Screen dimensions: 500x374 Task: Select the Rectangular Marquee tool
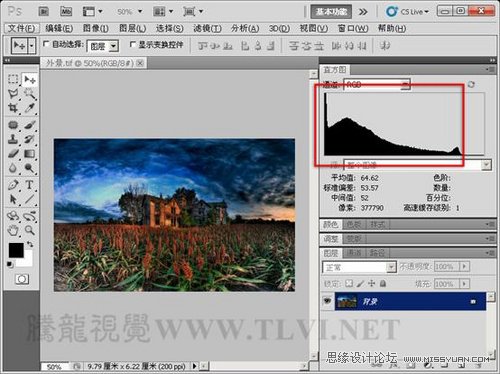(13, 79)
